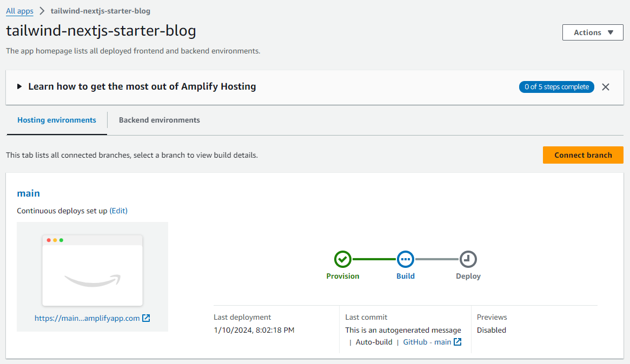Click external link icon beside GitHub - main
630x364 pixels.
457,342
